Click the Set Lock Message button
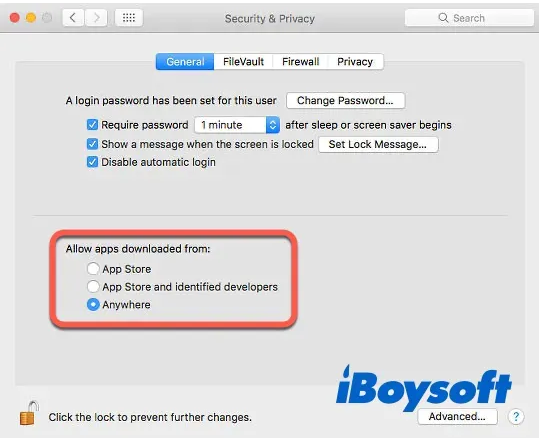The height and width of the screenshot is (439, 540). coord(378,144)
